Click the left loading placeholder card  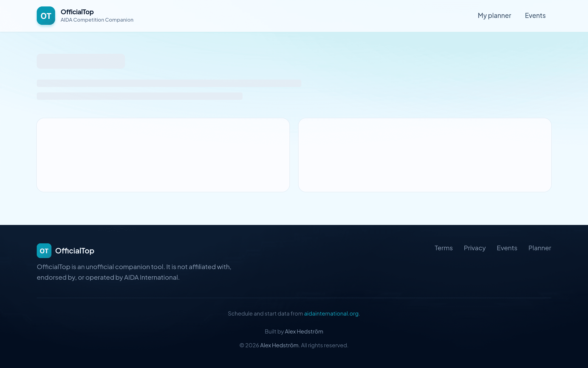(x=163, y=155)
